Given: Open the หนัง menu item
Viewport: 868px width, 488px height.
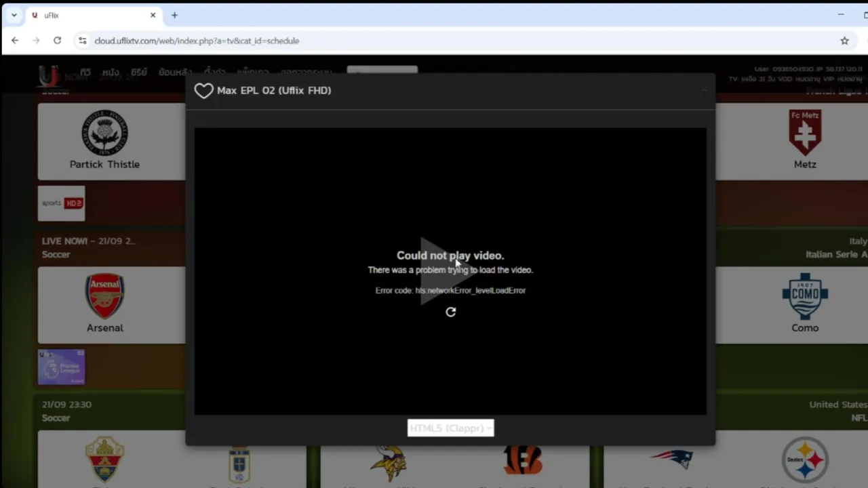Looking at the screenshot, I should pos(111,73).
